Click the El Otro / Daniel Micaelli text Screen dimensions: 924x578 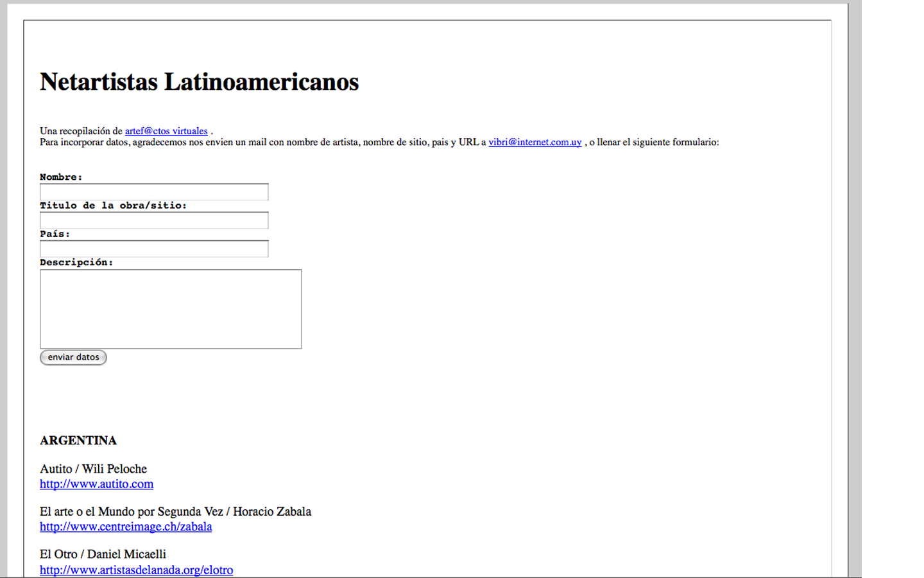[103, 554]
